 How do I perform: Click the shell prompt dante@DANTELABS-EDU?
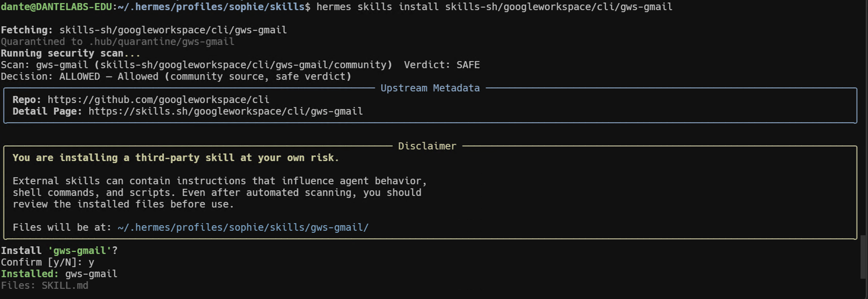(56, 7)
